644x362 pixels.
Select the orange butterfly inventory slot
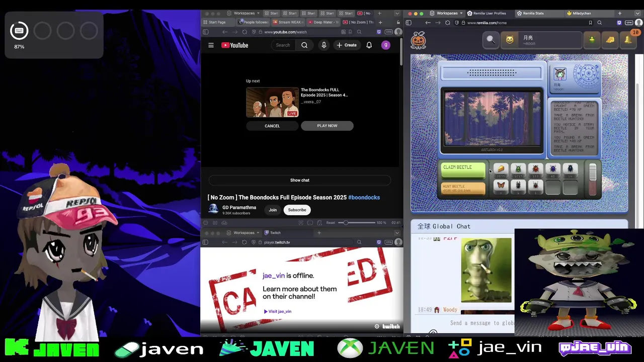coord(501,186)
